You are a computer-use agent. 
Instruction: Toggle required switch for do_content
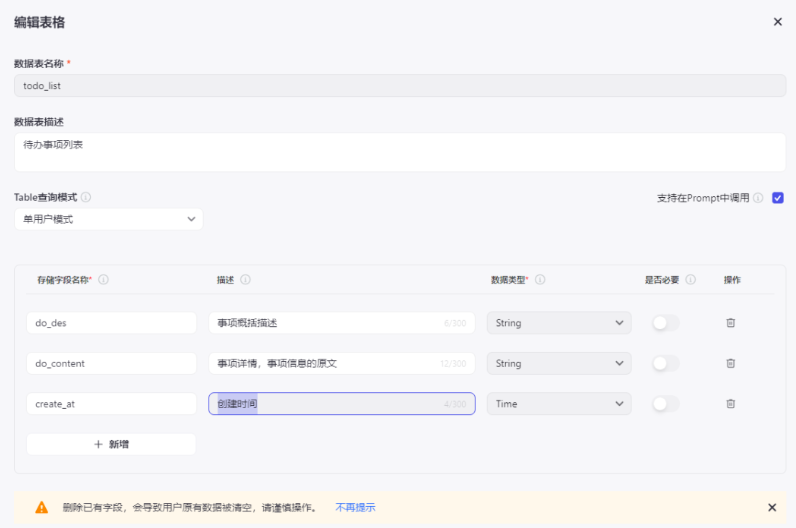click(666, 364)
